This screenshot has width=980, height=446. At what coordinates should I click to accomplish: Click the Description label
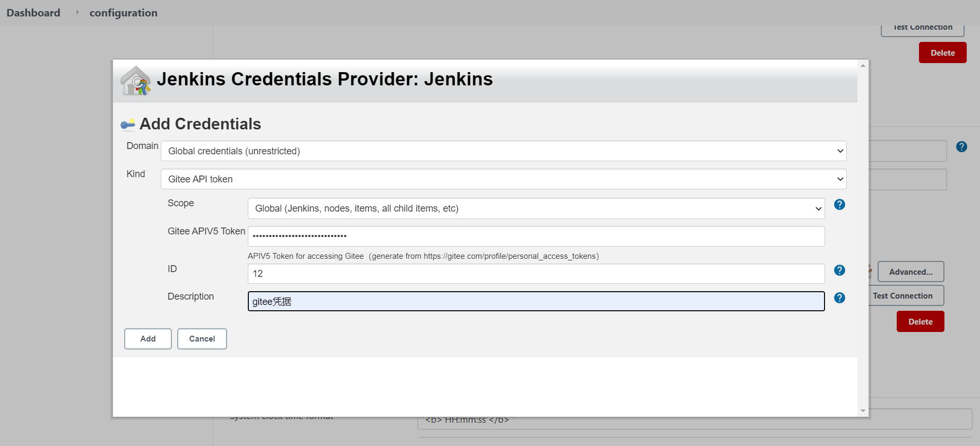click(x=191, y=296)
